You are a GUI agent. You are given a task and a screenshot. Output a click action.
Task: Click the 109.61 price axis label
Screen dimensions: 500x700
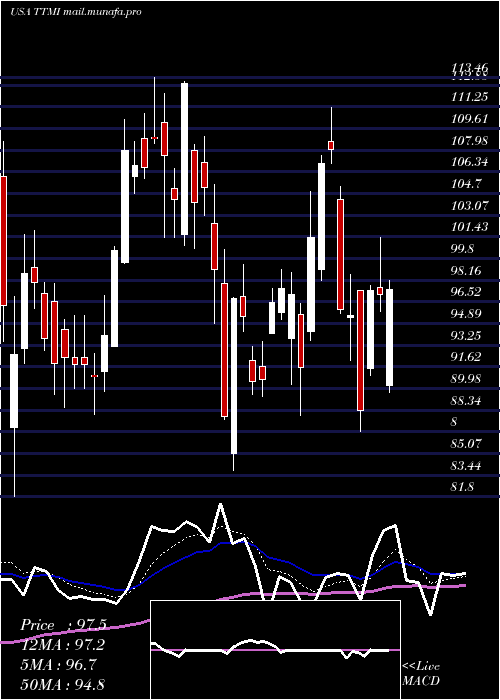pos(470,119)
